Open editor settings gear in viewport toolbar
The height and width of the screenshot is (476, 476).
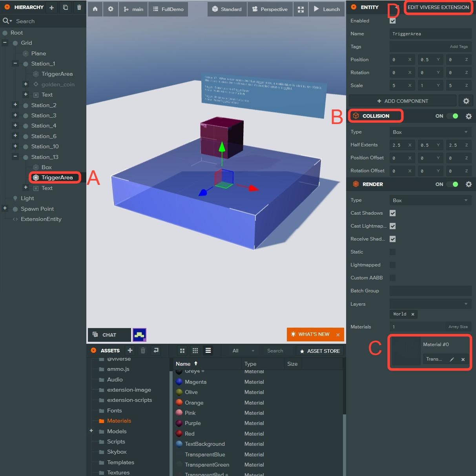(x=111, y=9)
